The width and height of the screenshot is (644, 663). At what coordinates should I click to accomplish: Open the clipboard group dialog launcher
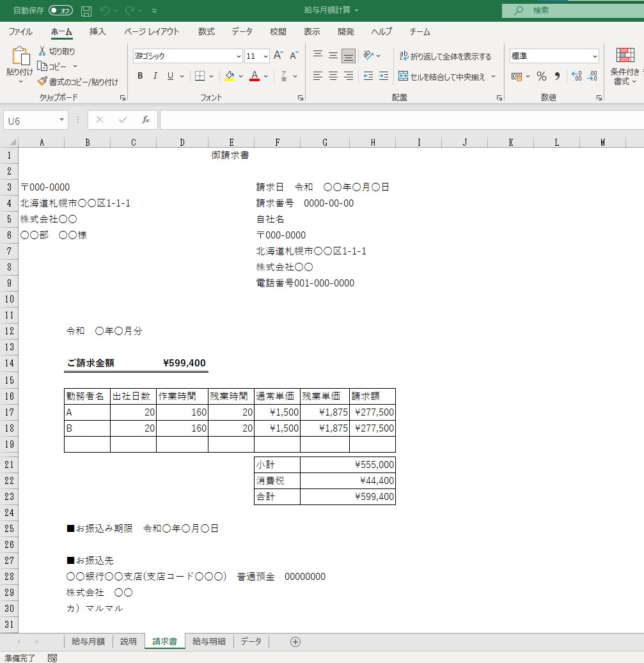(x=123, y=98)
